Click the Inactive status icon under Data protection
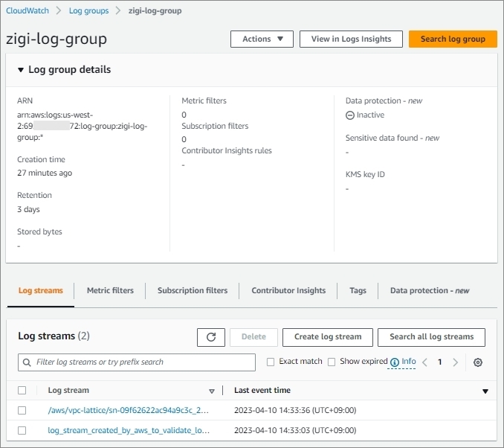 point(349,115)
